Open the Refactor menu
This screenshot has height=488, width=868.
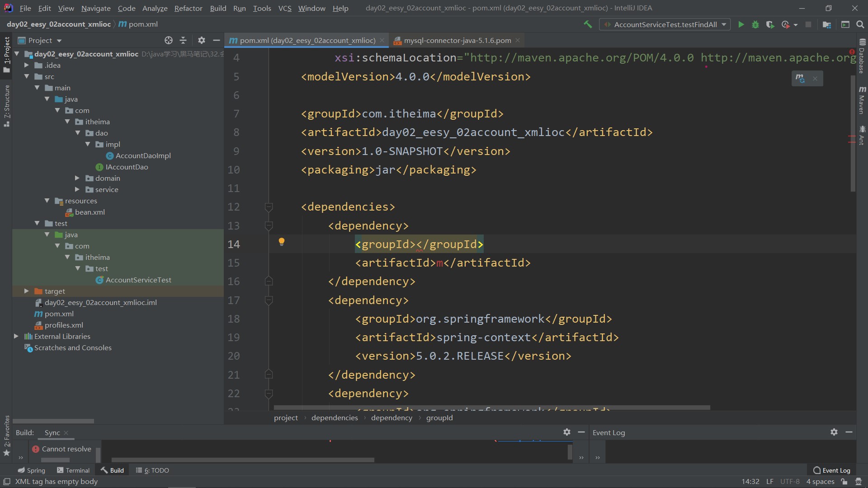click(188, 8)
